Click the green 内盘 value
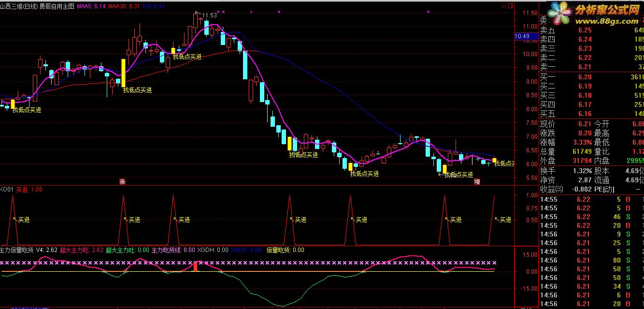 (x=618, y=161)
